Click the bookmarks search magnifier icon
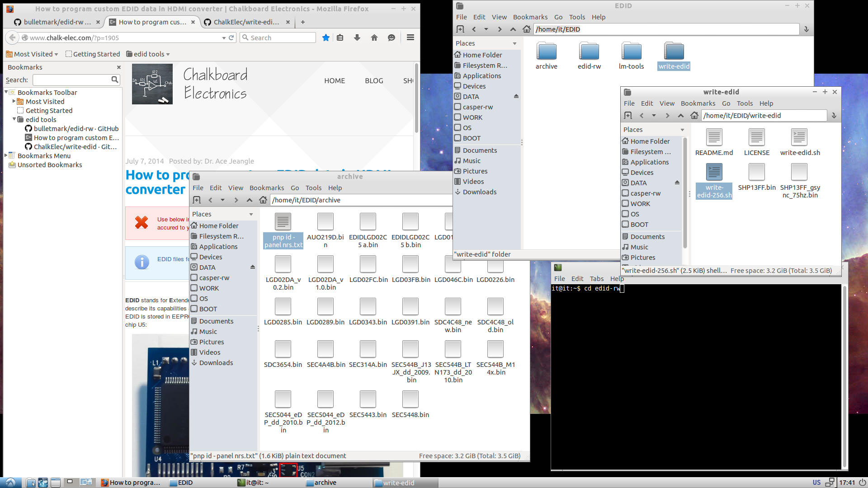 click(115, 80)
